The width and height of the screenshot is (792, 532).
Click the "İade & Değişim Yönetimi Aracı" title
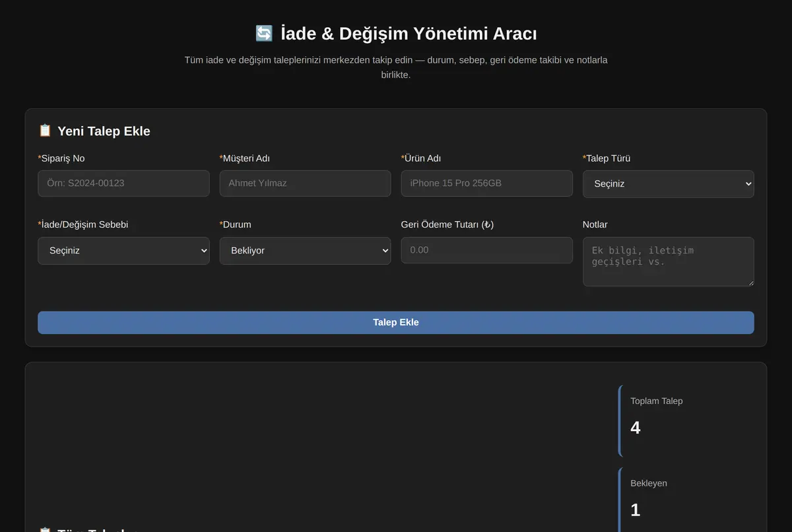tap(409, 34)
